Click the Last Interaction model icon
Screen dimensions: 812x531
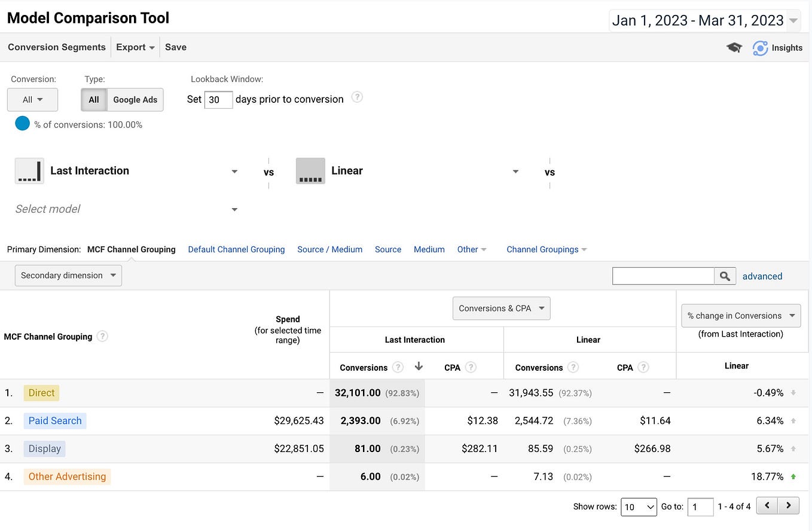(29, 170)
